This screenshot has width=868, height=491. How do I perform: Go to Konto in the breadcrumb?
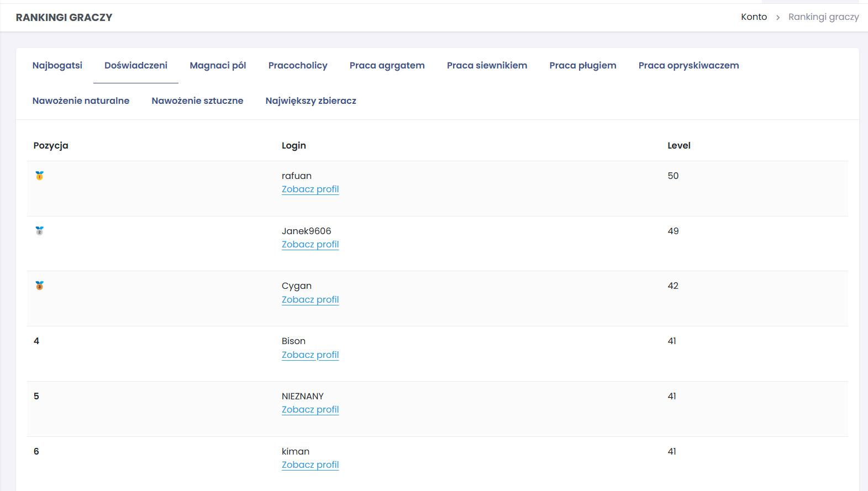[754, 17]
